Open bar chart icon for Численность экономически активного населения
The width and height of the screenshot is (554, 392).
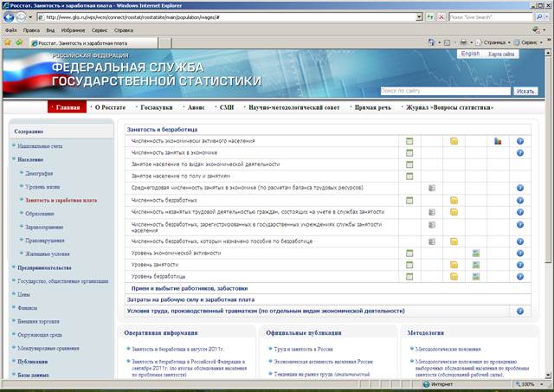[x=498, y=141]
